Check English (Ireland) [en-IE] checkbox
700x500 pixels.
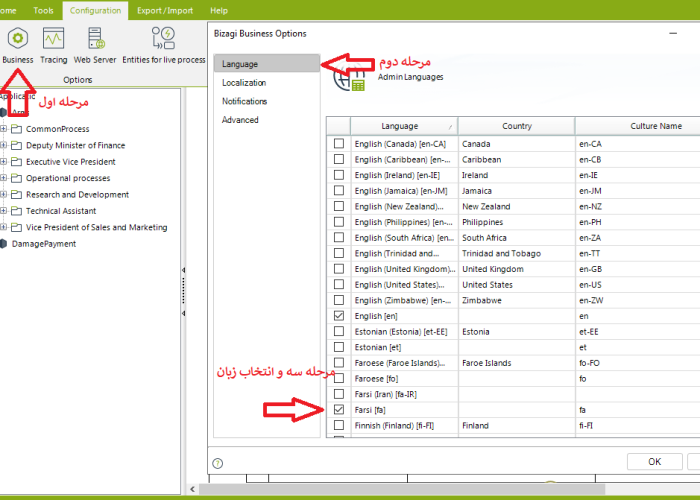click(x=339, y=175)
